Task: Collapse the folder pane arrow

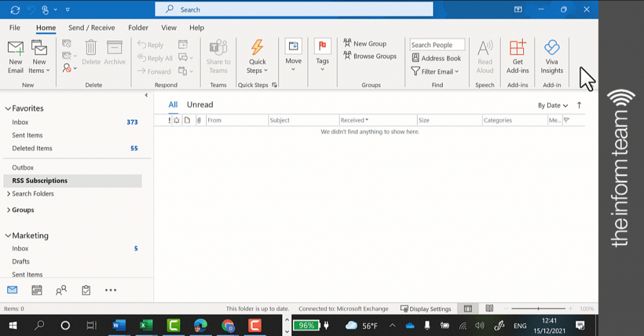Action: click(146, 95)
